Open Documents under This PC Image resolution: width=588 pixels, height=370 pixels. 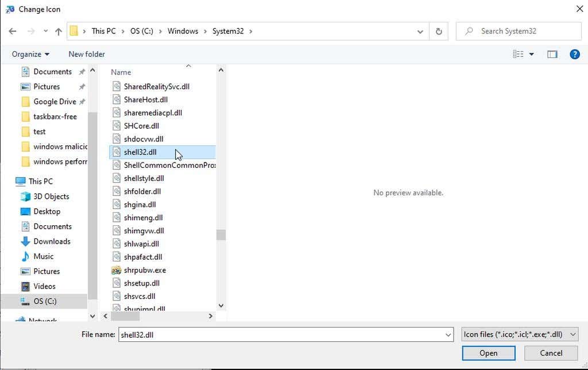coord(46,226)
